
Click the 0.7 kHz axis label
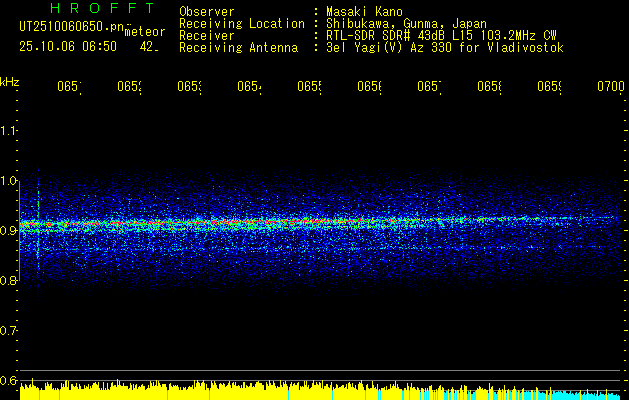click(8, 331)
